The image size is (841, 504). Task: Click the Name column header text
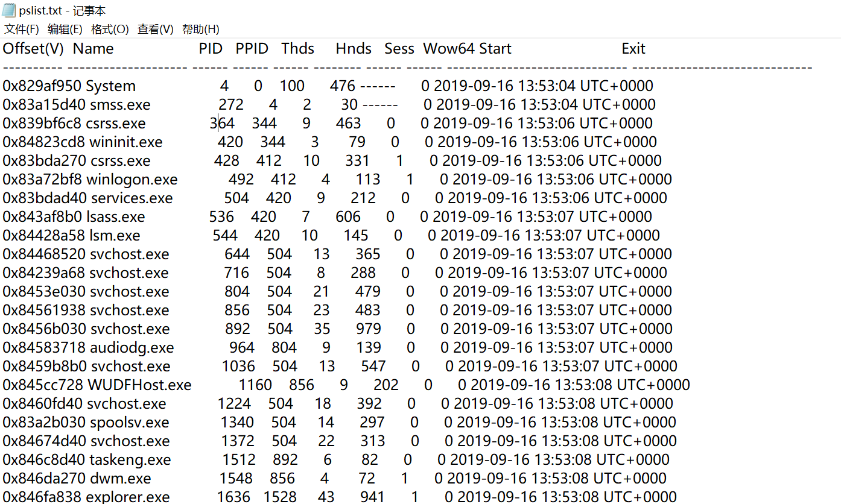pos(94,49)
